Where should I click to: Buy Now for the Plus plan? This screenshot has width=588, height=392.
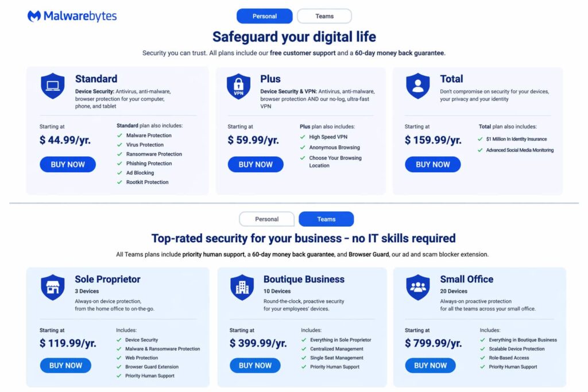tap(256, 164)
